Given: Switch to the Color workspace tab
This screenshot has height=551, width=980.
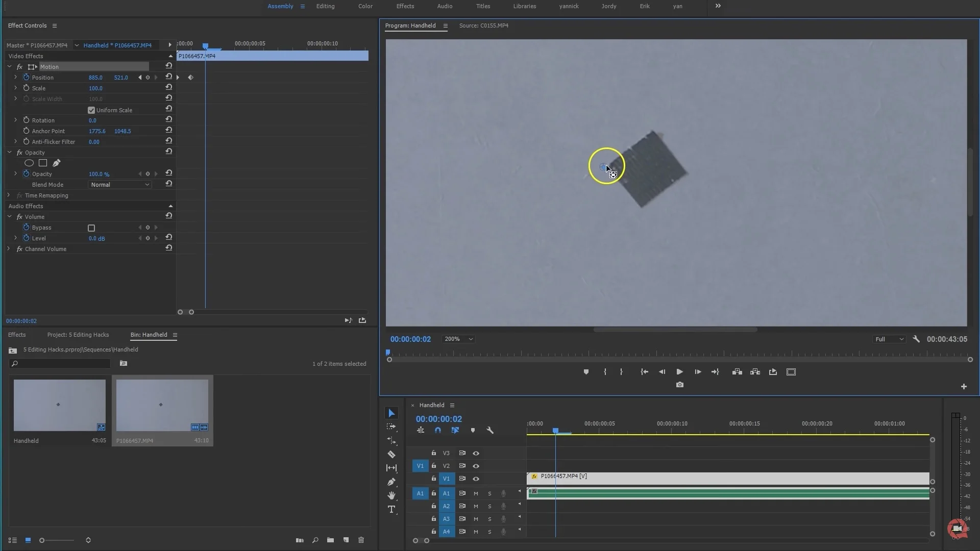Looking at the screenshot, I should pos(365,6).
